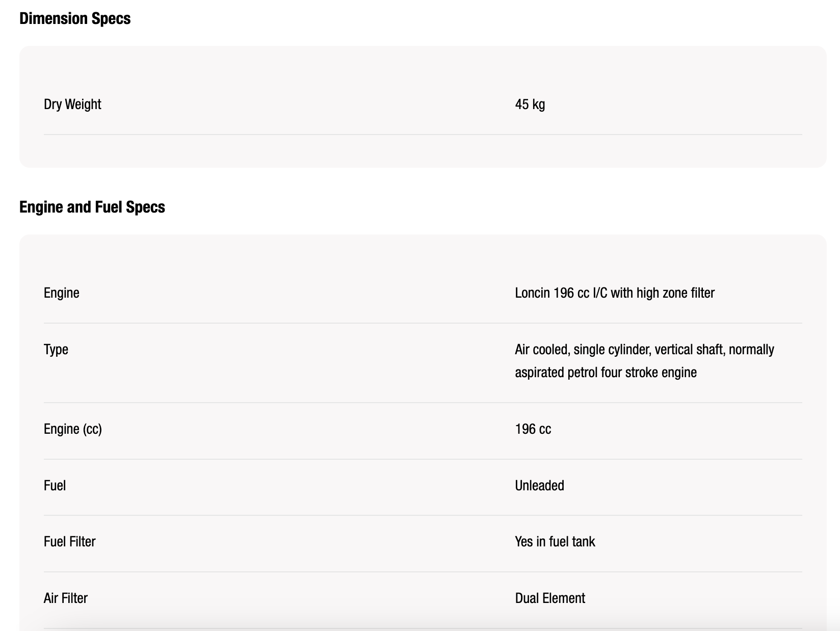Image resolution: width=840 pixels, height=631 pixels.
Task: Select the Engine (cc) label
Action: pyautogui.click(x=72, y=429)
